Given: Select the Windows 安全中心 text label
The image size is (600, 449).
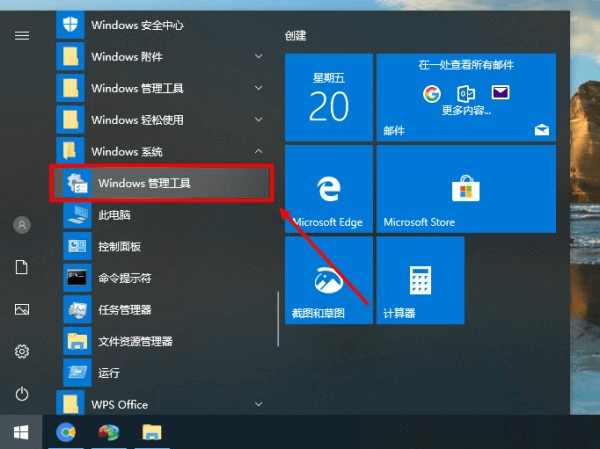Looking at the screenshot, I should [x=137, y=25].
